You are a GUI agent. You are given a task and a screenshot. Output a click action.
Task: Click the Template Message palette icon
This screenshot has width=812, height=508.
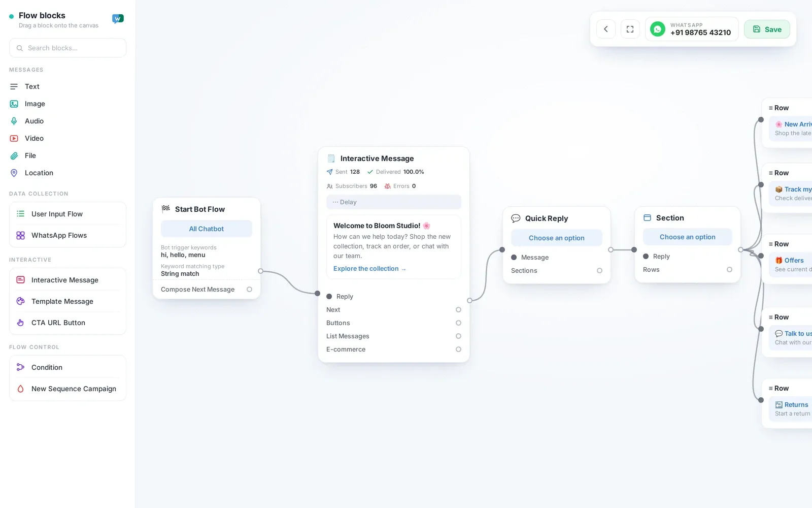(x=21, y=301)
